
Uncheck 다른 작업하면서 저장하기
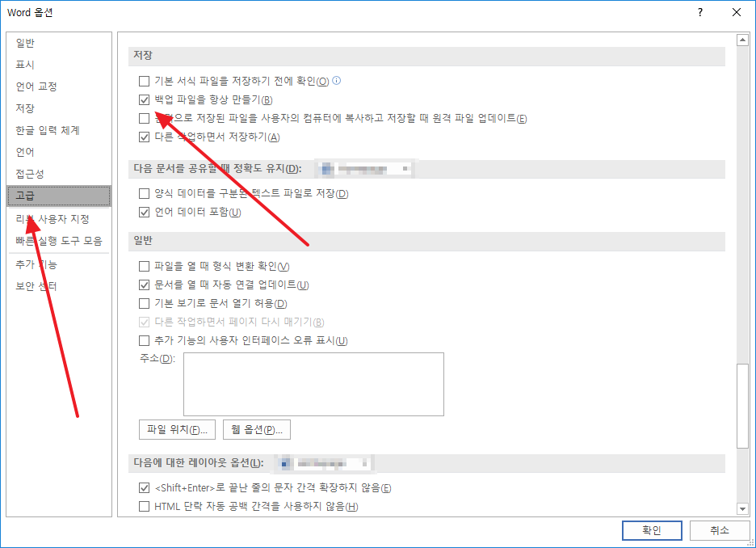point(144,137)
